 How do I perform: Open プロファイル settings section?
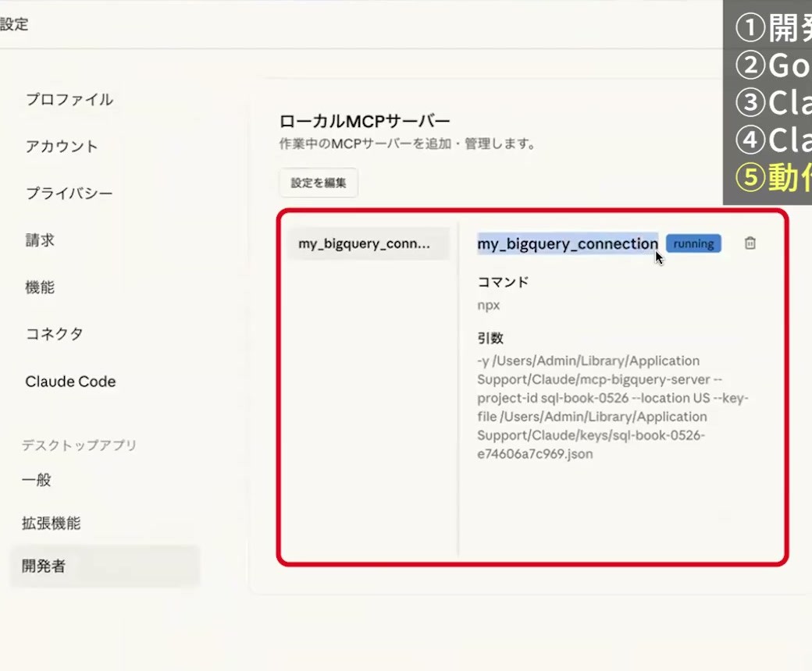click(x=69, y=99)
